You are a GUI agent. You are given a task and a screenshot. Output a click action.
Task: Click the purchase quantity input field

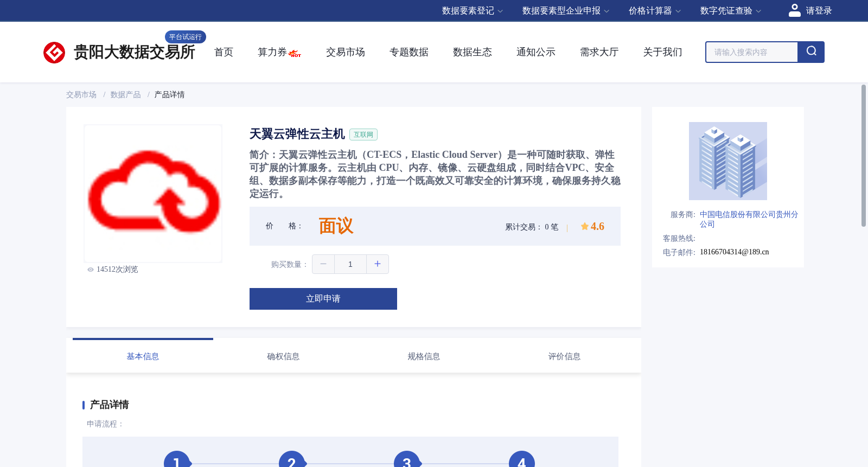pos(350,264)
